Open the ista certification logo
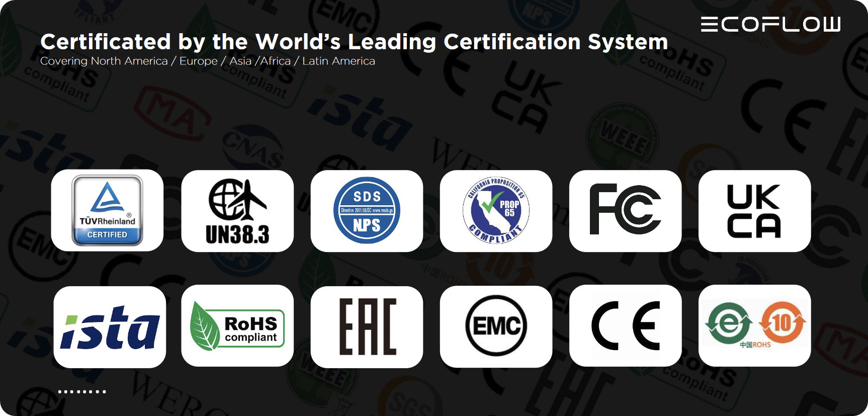 110,327
